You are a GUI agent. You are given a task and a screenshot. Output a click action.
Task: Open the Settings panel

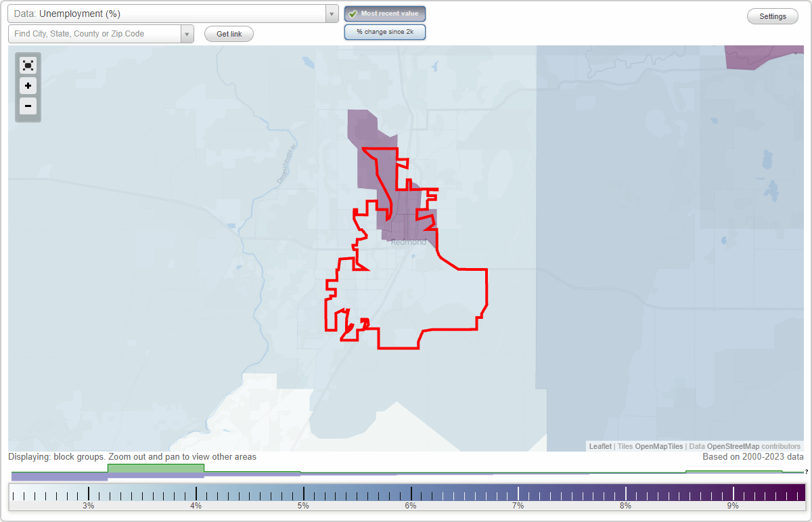772,16
